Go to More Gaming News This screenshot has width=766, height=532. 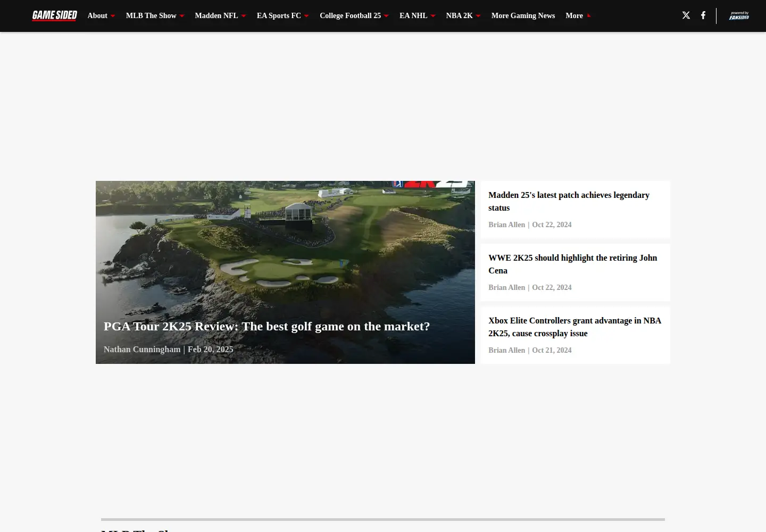tap(523, 16)
